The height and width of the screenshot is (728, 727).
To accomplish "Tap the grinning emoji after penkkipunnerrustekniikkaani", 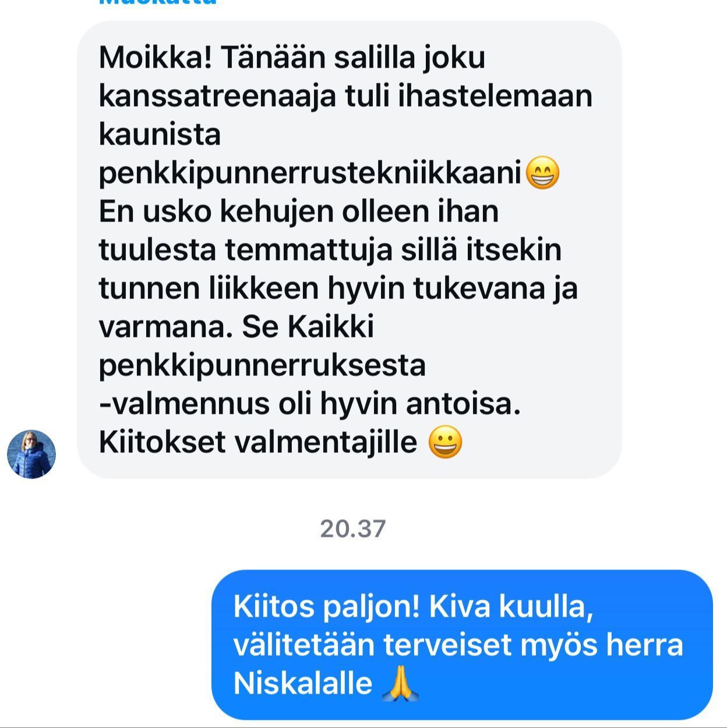I will click(x=542, y=173).
